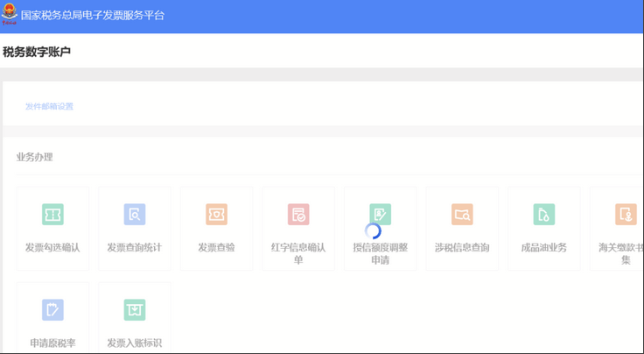Click the 授信额度调整申请 label text

[x=380, y=253]
